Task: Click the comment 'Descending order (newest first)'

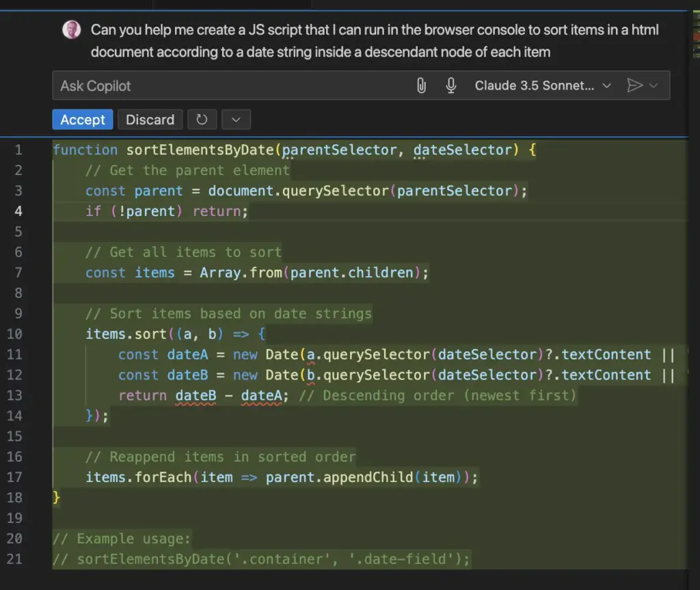Action: [437, 395]
